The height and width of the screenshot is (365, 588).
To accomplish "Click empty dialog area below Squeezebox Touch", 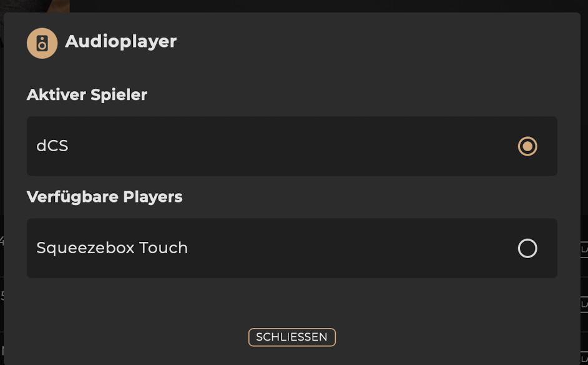I will pyautogui.click(x=292, y=302).
